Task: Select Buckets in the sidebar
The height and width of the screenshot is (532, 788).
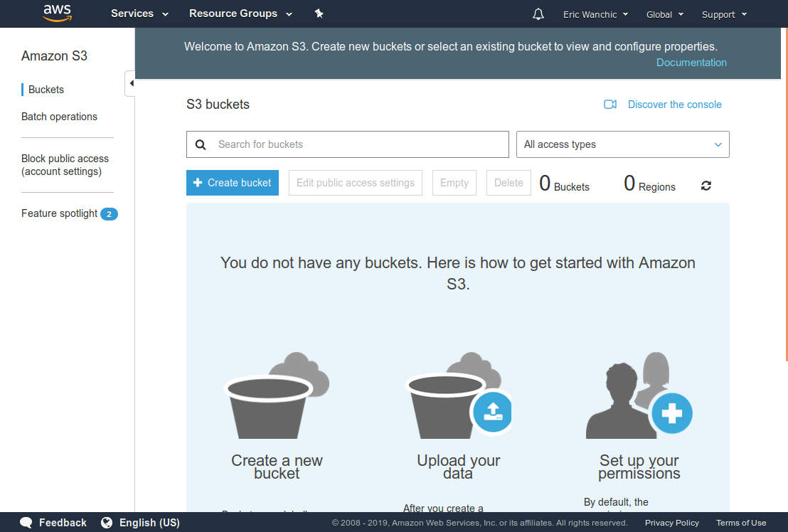Action: 46,90
